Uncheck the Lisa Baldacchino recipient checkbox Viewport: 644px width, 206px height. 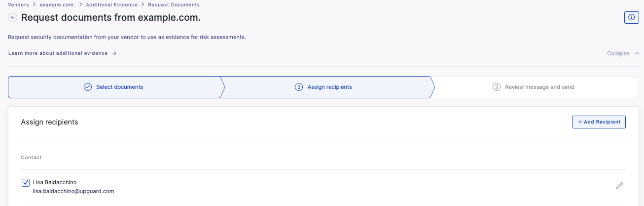(26, 183)
